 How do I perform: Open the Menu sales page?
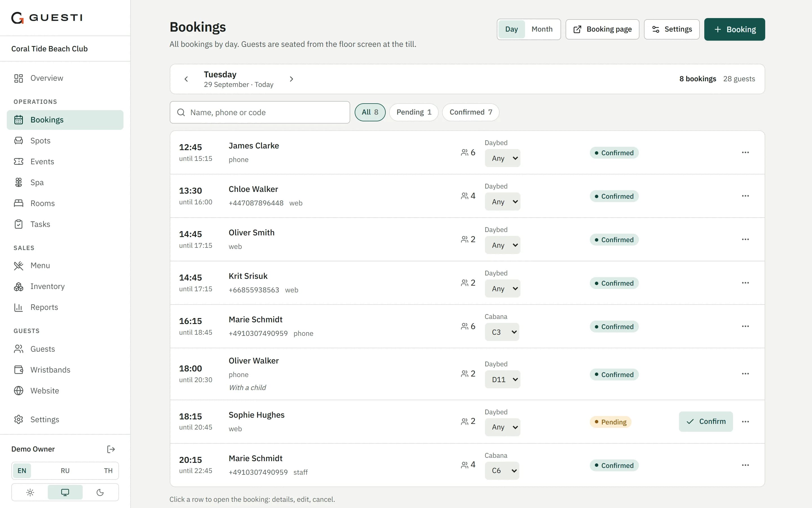coord(65,265)
